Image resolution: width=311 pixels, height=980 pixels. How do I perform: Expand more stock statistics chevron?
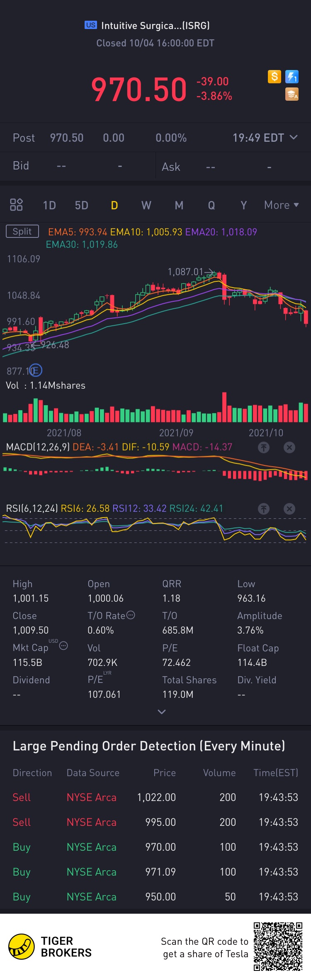click(x=162, y=711)
